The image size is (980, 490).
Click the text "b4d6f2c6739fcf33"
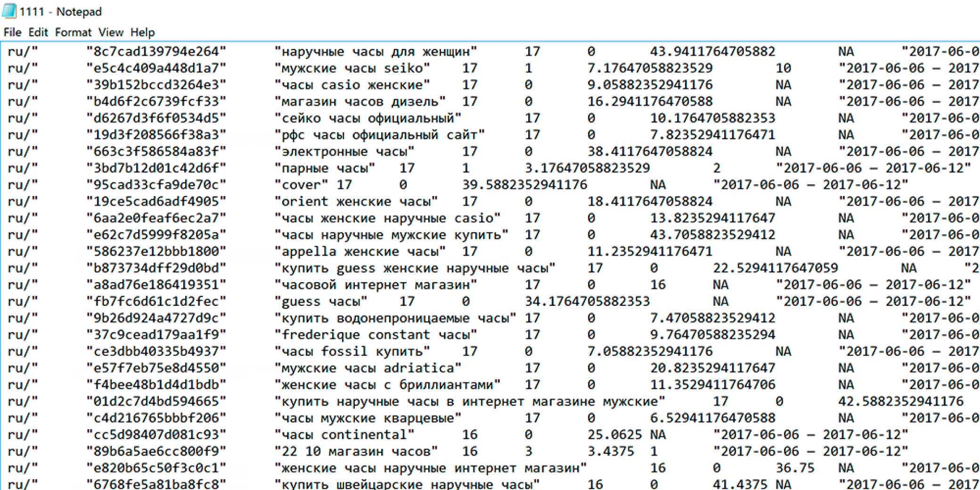click(x=156, y=101)
